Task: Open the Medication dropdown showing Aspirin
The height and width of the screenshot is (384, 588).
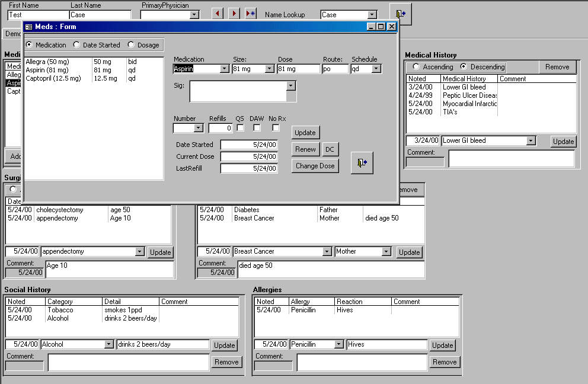Action: pyautogui.click(x=224, y=69)
